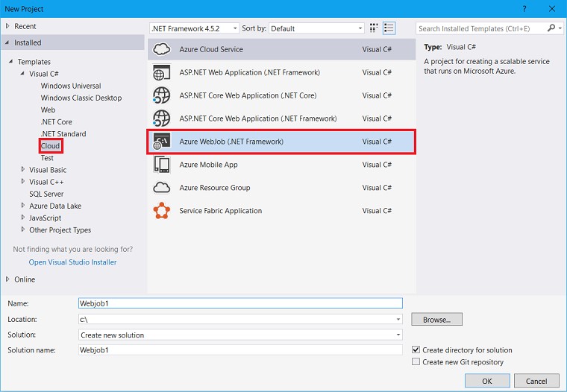Open the Solution combo box
The image size is (567, 392).
tap(240, 335)
